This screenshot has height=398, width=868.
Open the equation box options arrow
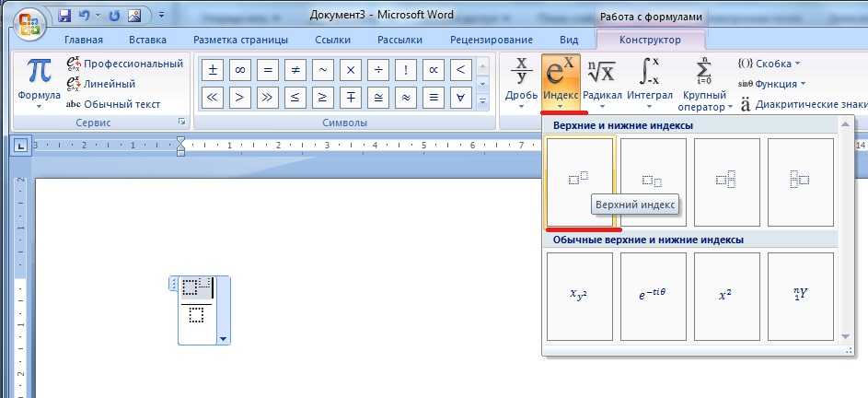click(x=222, y=339)
